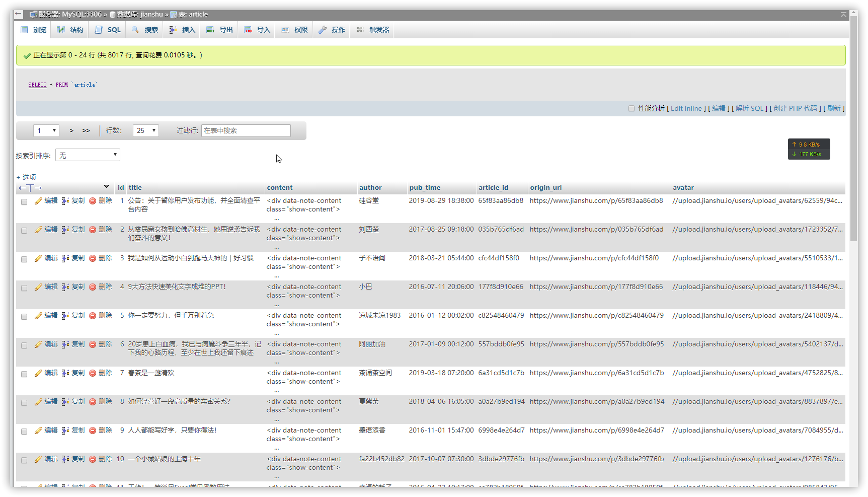Image resolution: width=868 pixels, height=497 pixels.
Task: Open the 按索引排序 sort by index dropdown
Action: click(88, 155)
